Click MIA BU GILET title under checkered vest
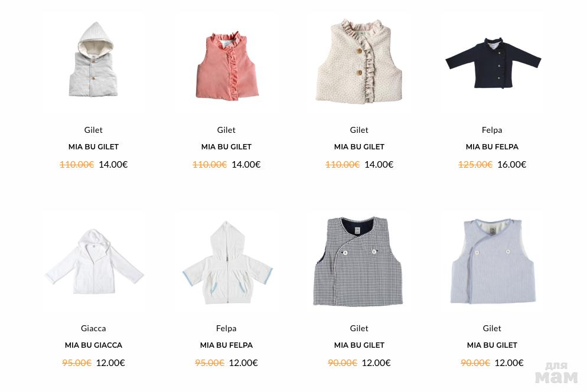Image resolution: width=587 pixels, height=392 pixels. pyautogui.click(x=360, y=345)
